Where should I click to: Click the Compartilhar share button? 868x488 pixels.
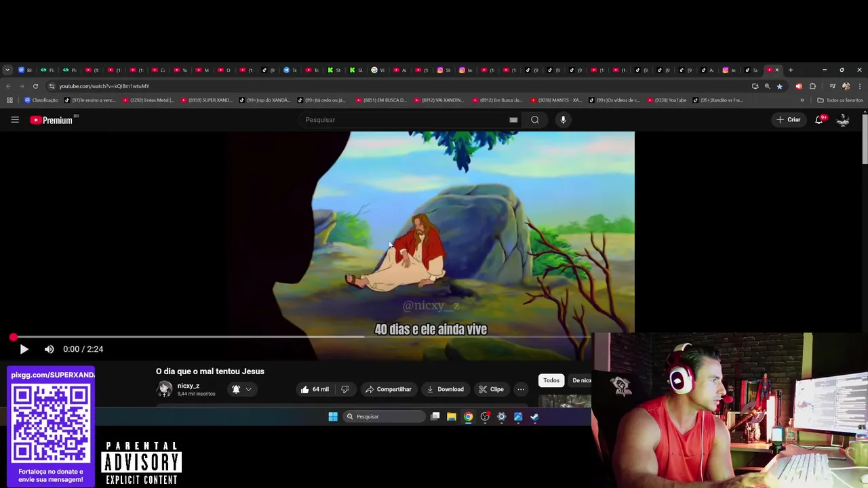click(388, 389)
